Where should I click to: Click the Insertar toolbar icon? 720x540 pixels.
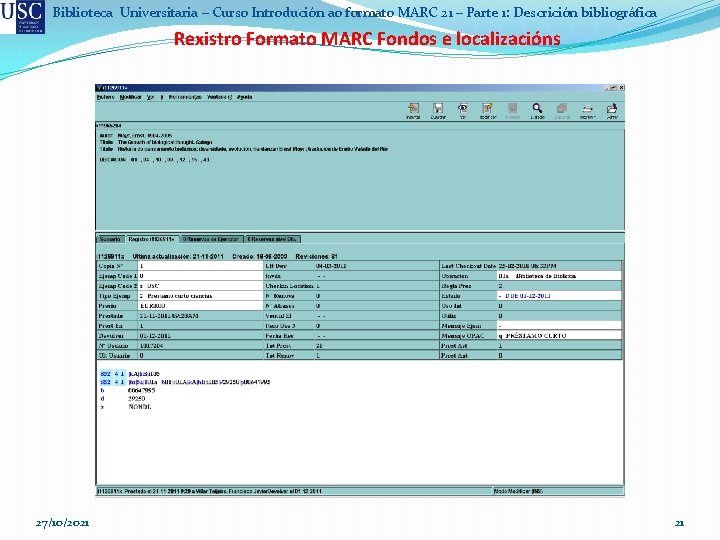point(413,111)
